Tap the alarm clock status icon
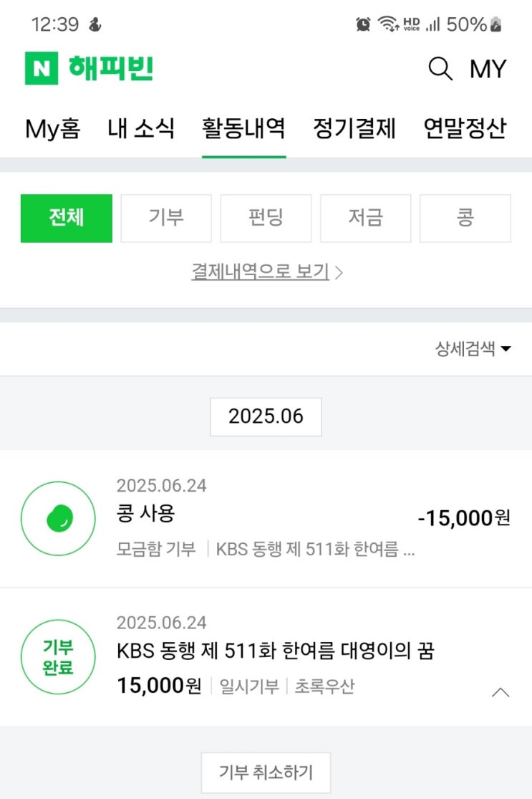532x799 pixels. 364,24
